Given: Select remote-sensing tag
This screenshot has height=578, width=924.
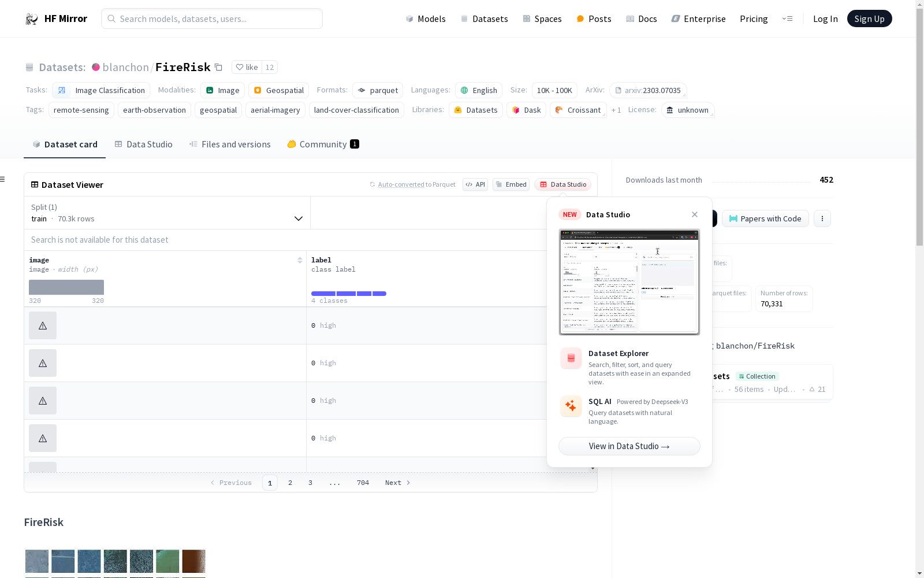Looking at the screenshot, I should pos(81,110).
